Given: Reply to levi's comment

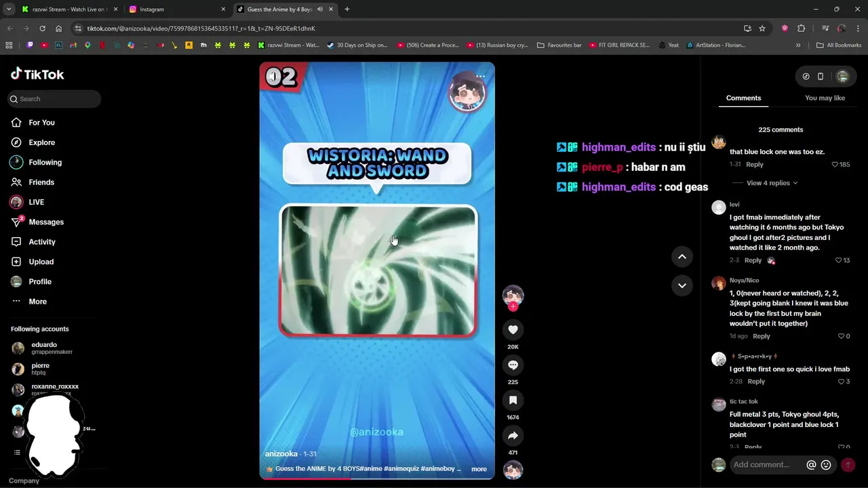Looking at the screenshot, I should coord(753,260).
